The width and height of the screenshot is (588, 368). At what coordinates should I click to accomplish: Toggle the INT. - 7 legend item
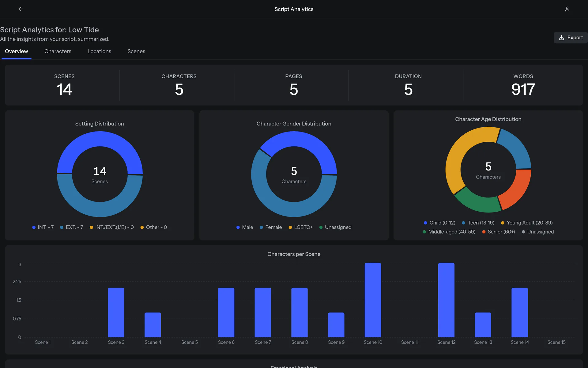[x=43, y=227]
